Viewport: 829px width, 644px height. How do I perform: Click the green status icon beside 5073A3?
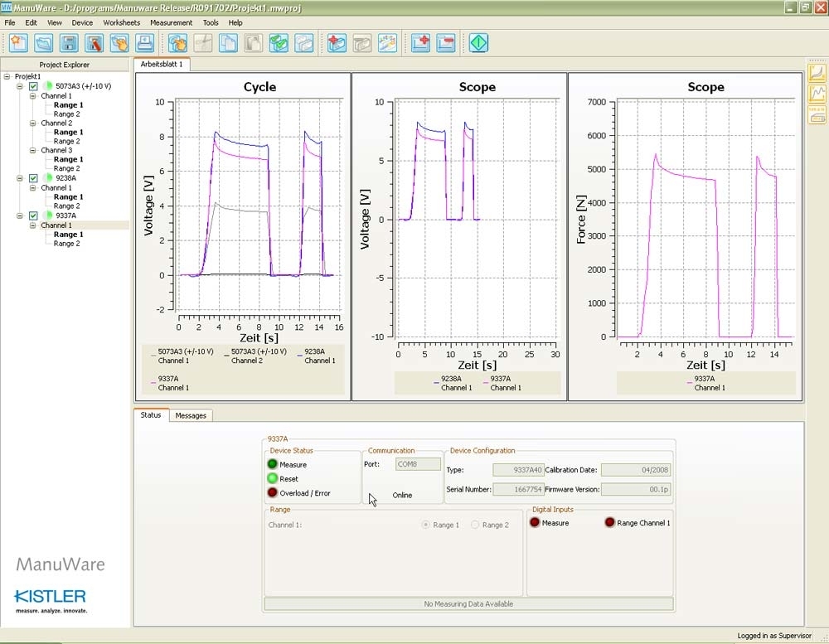click(x=48, y=85)
